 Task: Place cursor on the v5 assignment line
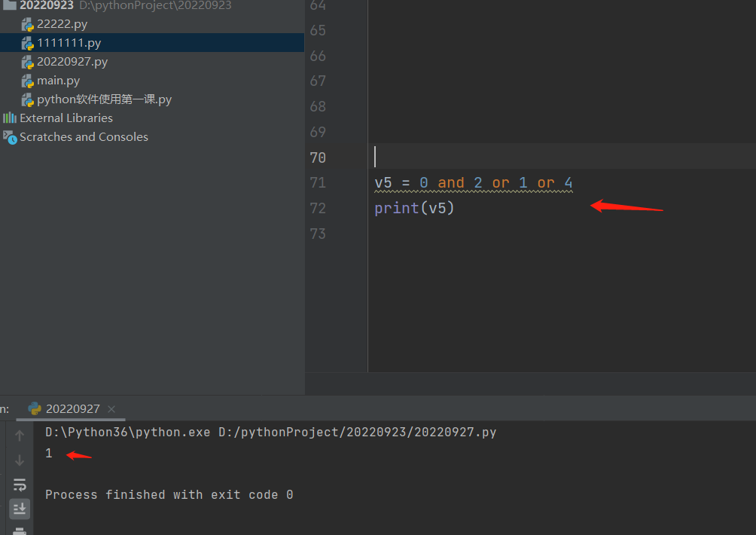point(474,183)
